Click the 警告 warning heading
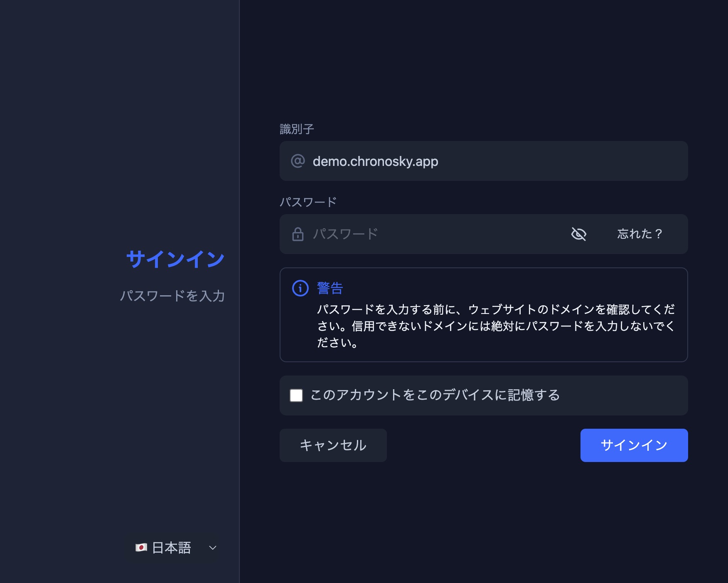This screenshot has height=583, width=728. 330,288
